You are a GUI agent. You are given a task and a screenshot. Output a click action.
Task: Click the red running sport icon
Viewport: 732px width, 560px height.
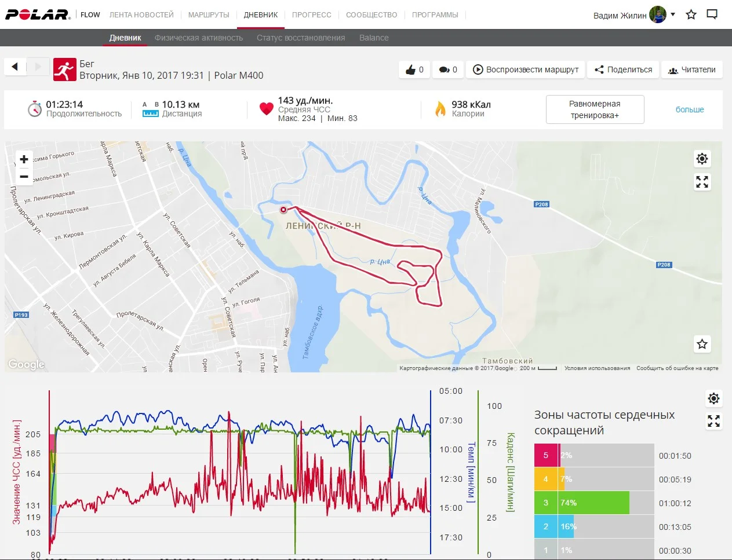[x=64, y=69]
